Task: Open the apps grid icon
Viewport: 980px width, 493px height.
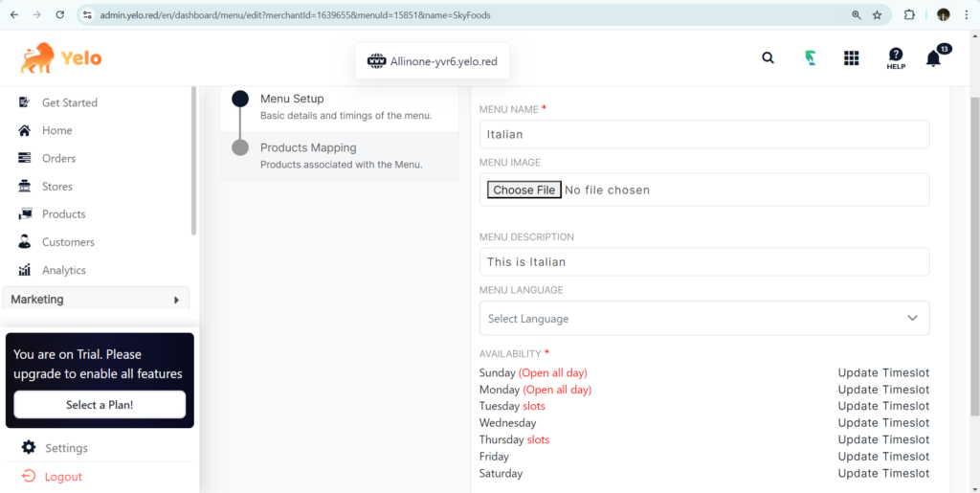Action: (x=851, y=58)
